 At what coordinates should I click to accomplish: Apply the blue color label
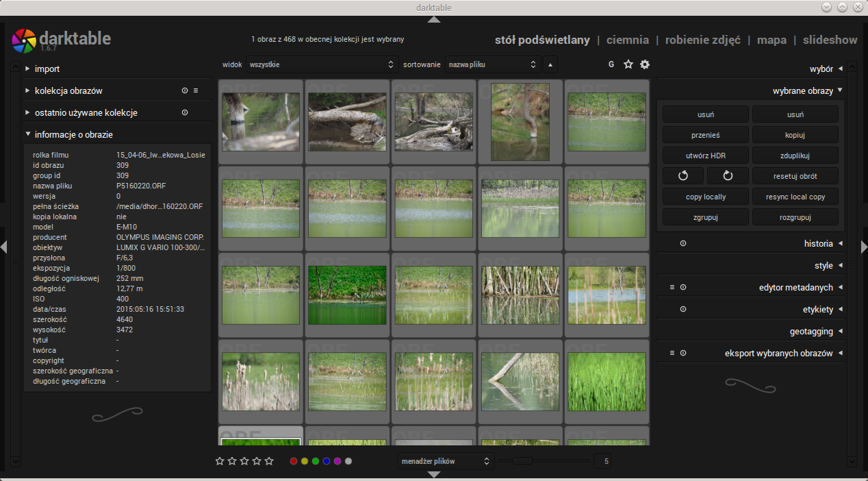pos(327,461)
